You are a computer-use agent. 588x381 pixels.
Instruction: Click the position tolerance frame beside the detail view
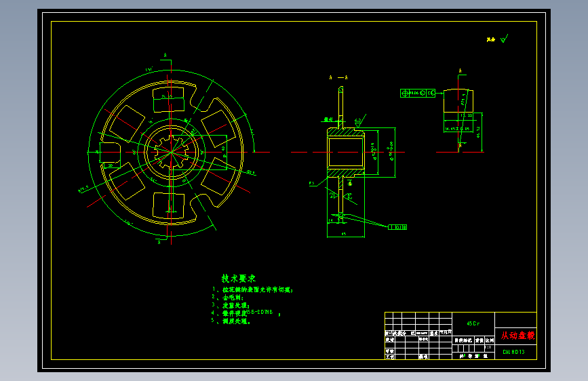418,93
